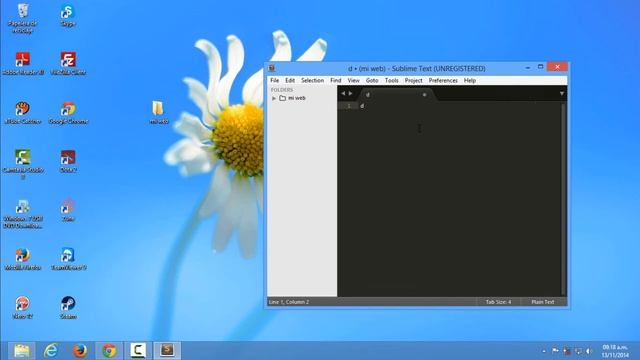Go to next tab with right arrow
Viewport: 640px width, 360px height.
tap(350, 93)
